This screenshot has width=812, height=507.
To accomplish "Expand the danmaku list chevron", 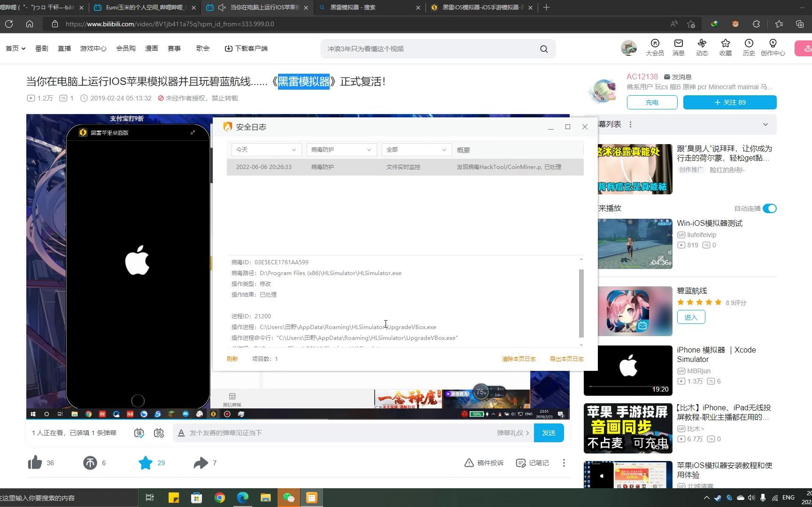I will (766, 124).
